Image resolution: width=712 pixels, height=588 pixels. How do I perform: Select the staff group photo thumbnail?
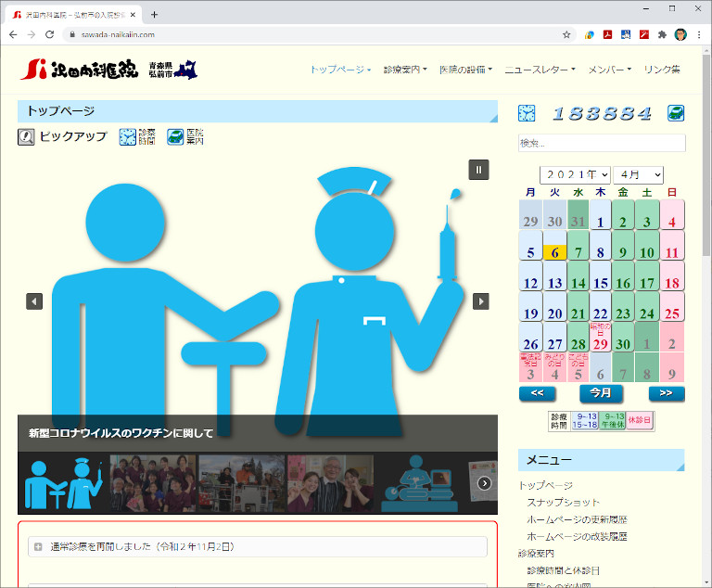pyautogui.click(x=153, y=483)
